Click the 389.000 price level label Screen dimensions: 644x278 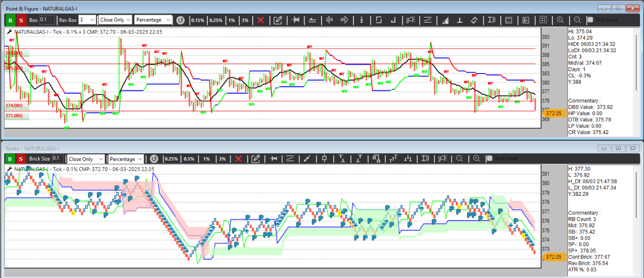click(x=14, y=53)
